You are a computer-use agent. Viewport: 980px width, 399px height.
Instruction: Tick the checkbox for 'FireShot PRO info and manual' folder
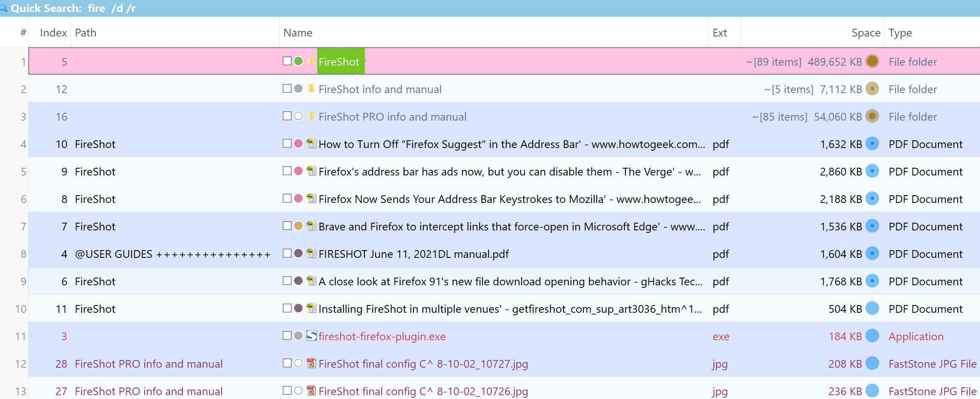(287, 116)
